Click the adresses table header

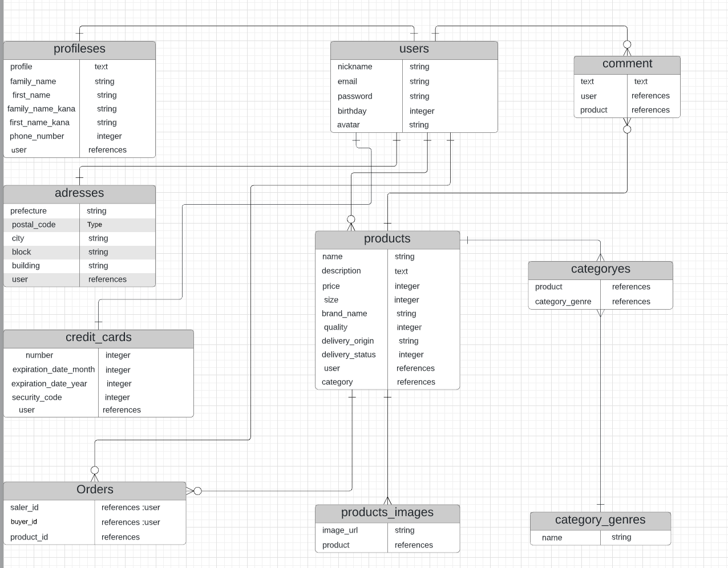(79, 194)
